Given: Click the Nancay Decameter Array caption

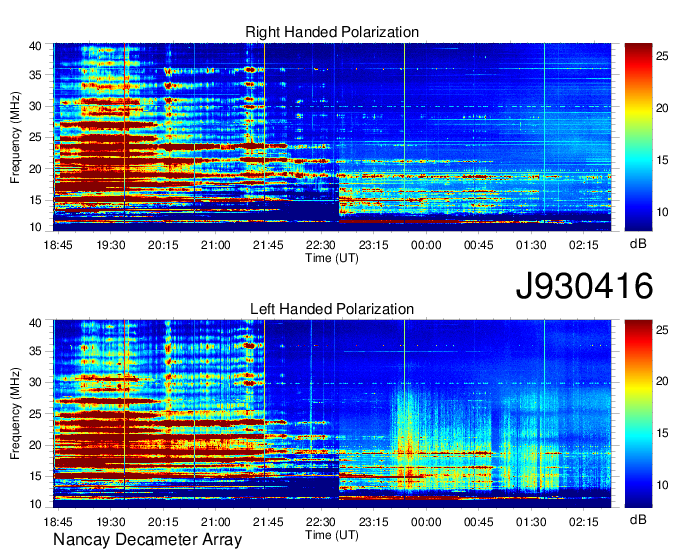Looking at the screenshot, I should 147,540.
